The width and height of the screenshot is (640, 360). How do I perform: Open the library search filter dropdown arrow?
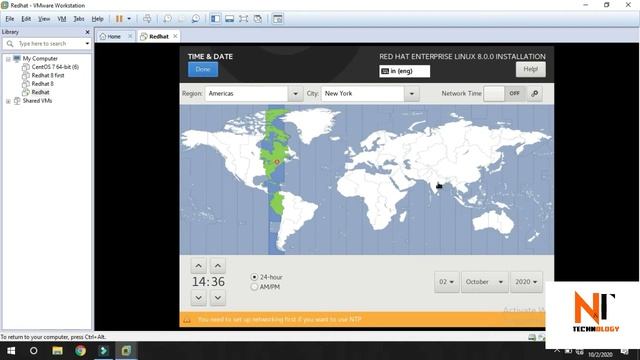87,44
